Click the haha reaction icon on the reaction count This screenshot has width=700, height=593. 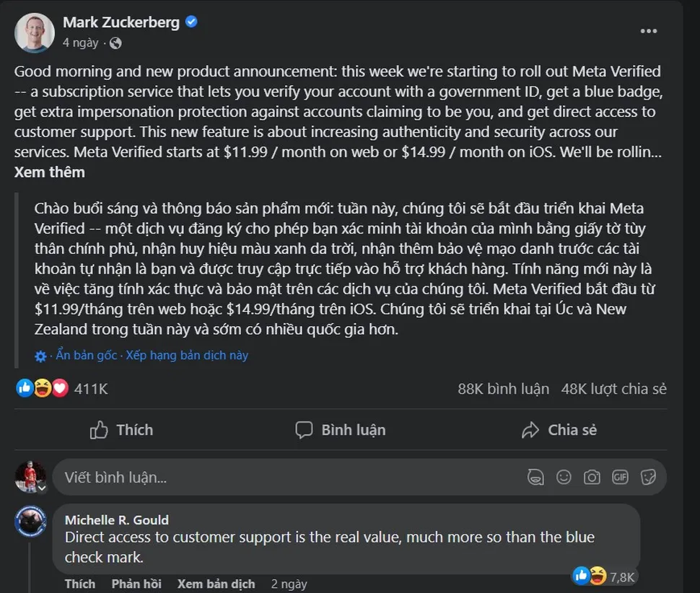click(42, 388)
